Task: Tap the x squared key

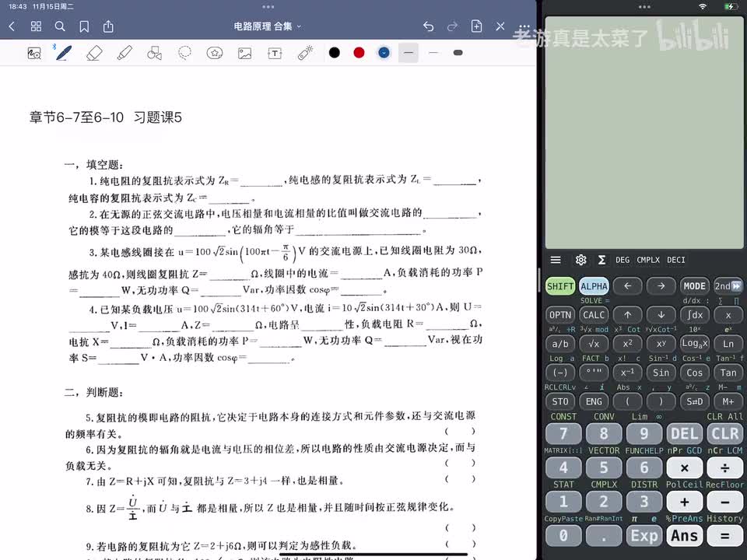Action: [x=627, y=344]
